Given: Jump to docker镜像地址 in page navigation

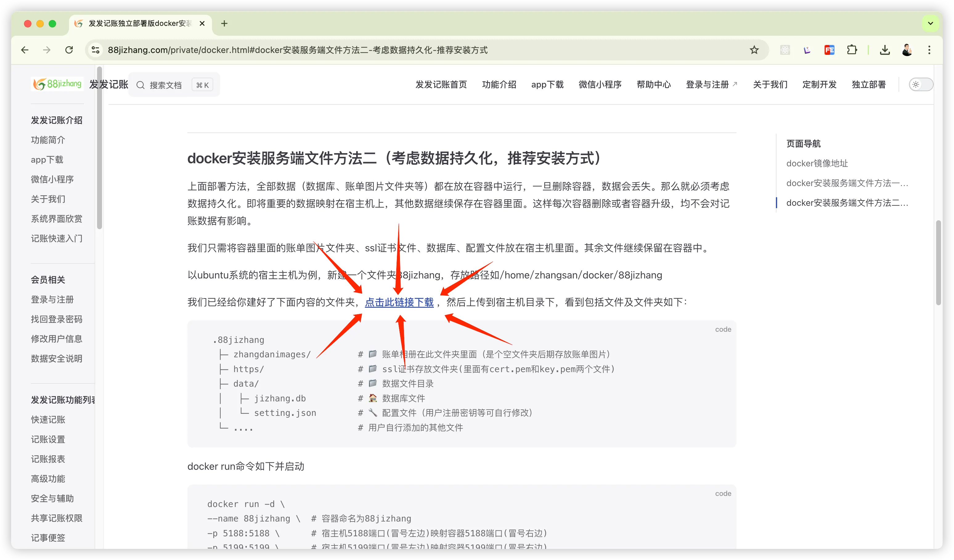Looking at the screenshot, I should click(x=817, y=164).
